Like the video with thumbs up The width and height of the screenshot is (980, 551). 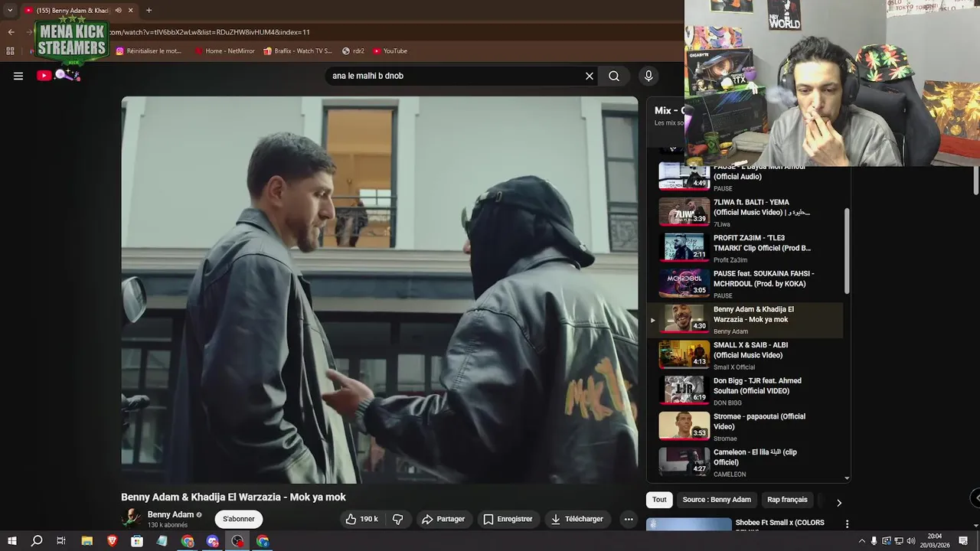(361, 519)
